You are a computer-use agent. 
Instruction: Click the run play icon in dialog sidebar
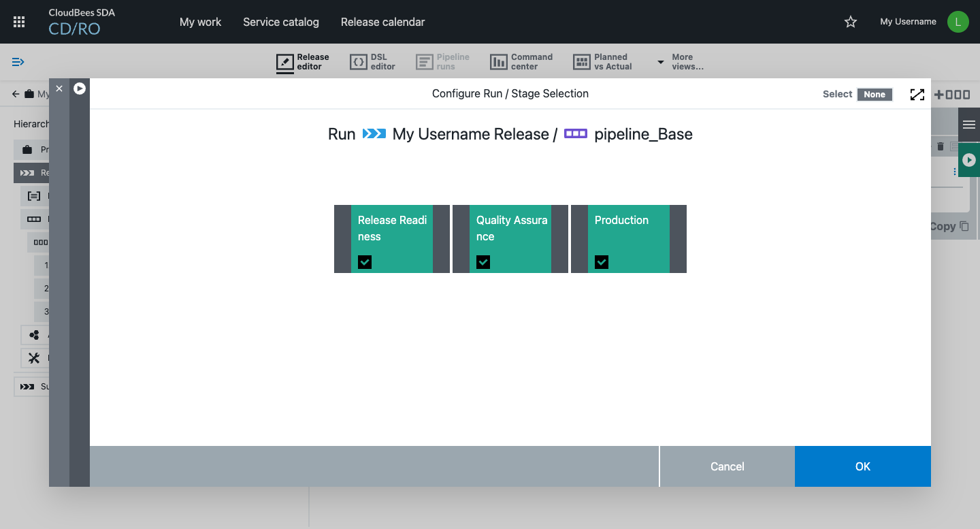(80, 89)
